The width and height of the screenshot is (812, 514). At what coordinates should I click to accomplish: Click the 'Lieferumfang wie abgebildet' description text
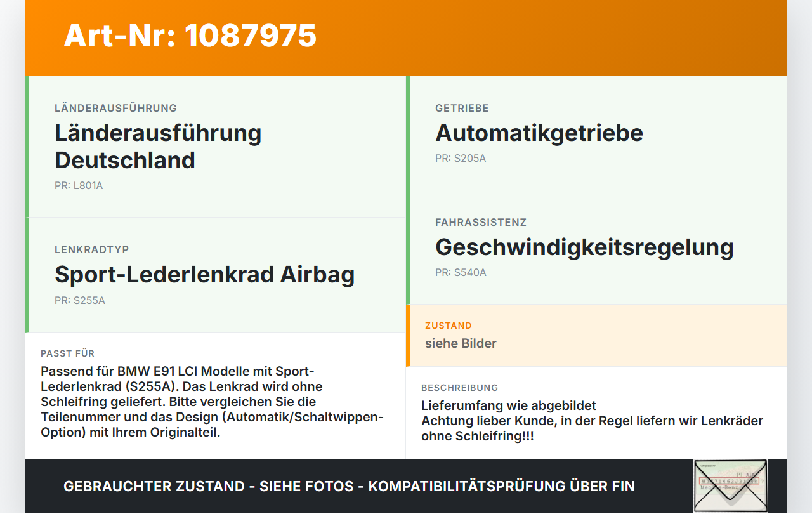(509, 405)
